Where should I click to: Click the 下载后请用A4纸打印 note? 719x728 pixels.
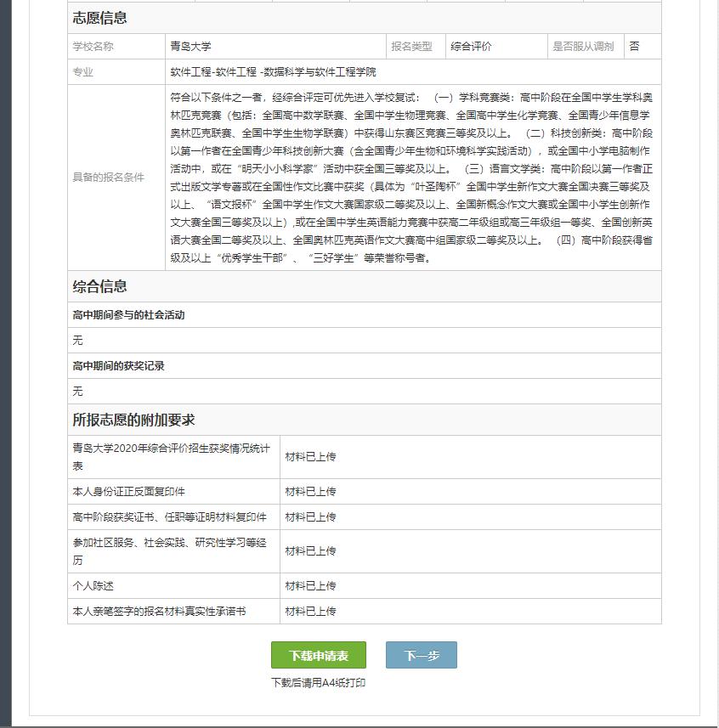319,682
